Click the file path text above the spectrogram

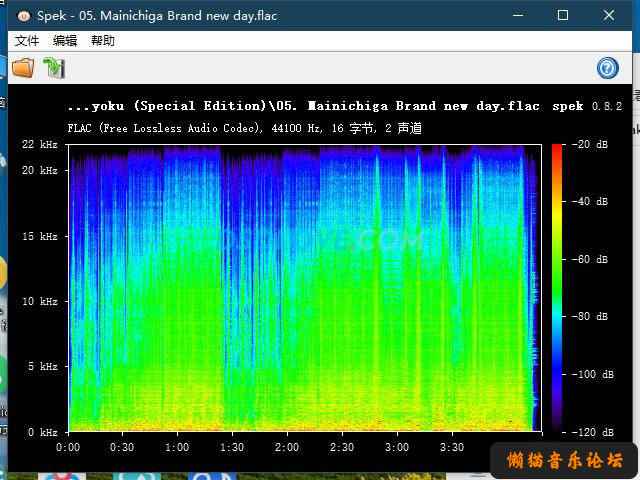pos(304,106)
